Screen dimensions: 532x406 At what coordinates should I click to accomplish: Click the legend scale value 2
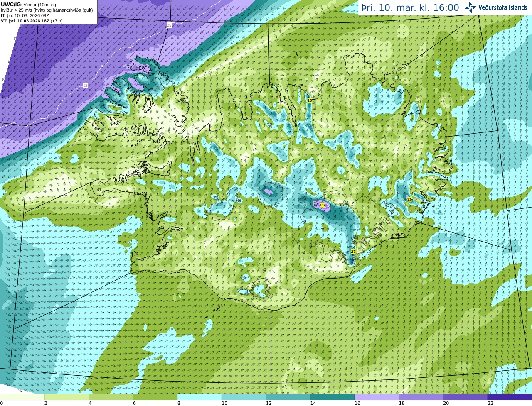(46, 403)
